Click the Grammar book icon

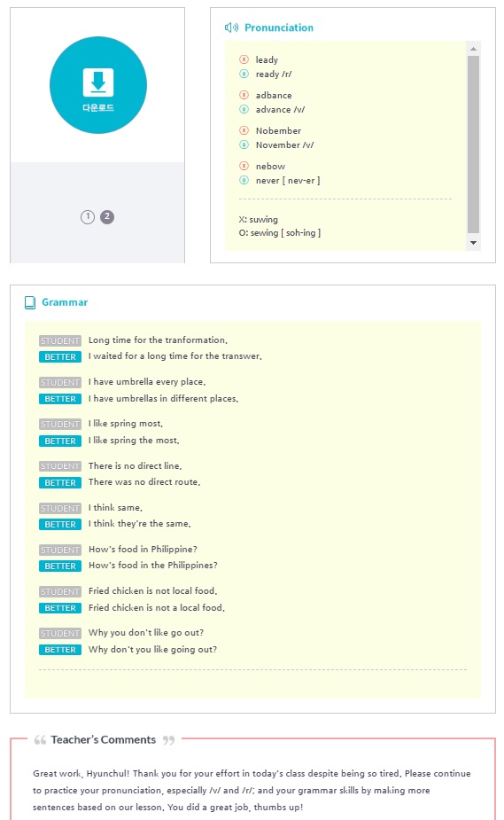(x=30, y=302)
